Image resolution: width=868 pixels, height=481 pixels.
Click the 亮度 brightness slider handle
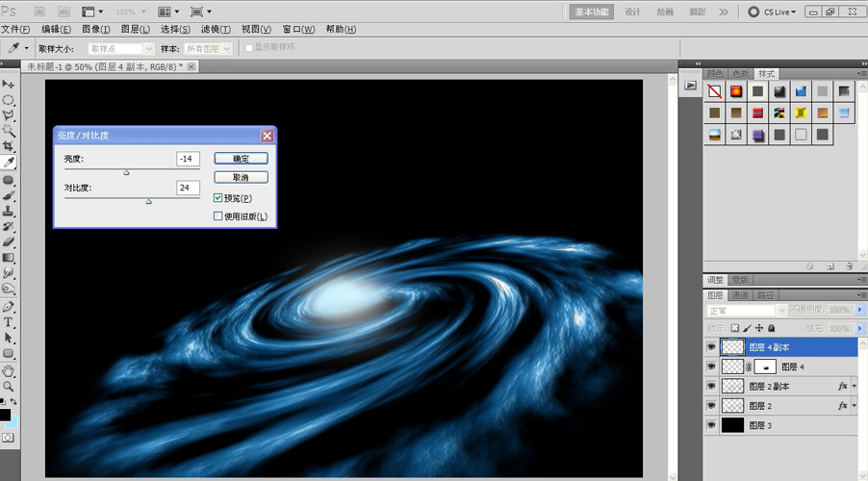click(x=126, y=173)
